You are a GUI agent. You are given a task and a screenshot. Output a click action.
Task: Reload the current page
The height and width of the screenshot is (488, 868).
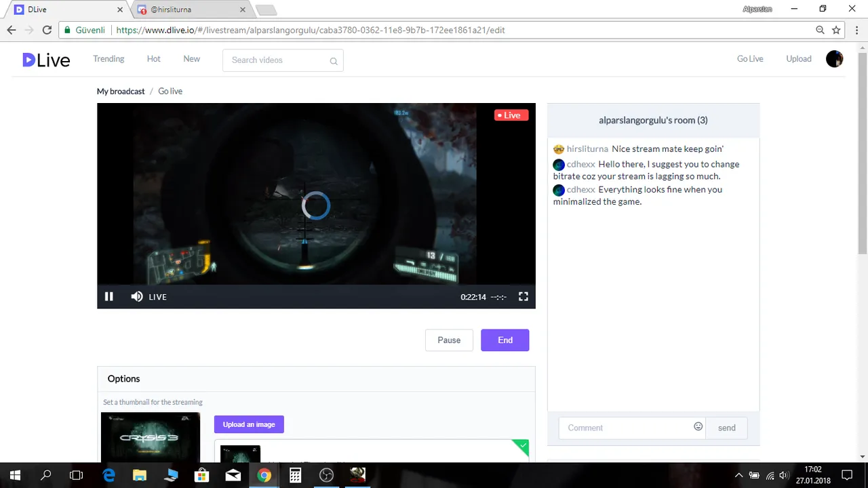[x=47, y=30]
